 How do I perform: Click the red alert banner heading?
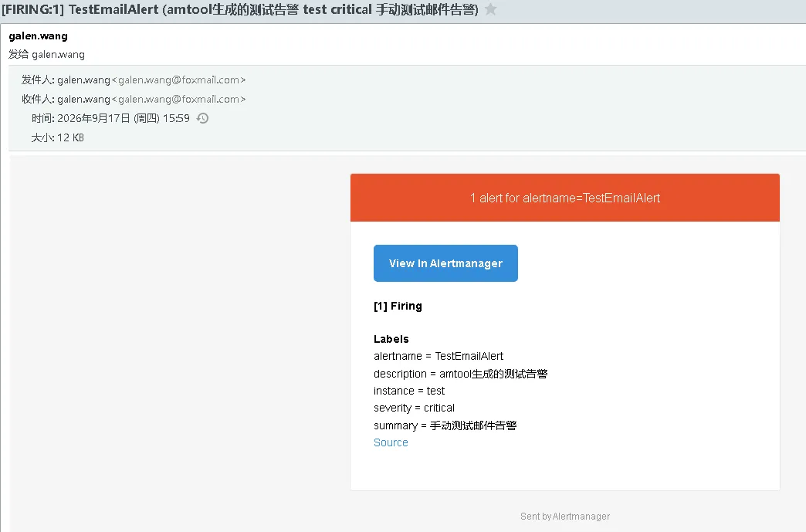(x=565, y=198)
